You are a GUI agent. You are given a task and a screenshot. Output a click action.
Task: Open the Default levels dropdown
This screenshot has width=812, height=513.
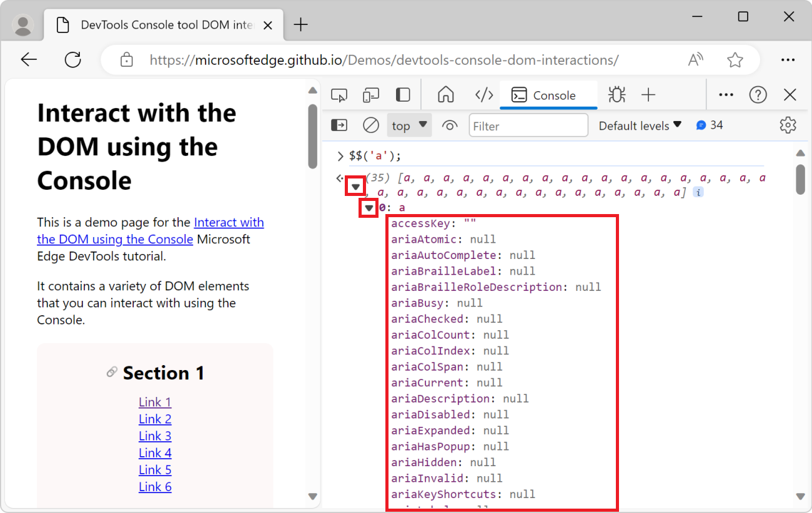(640, 125)
